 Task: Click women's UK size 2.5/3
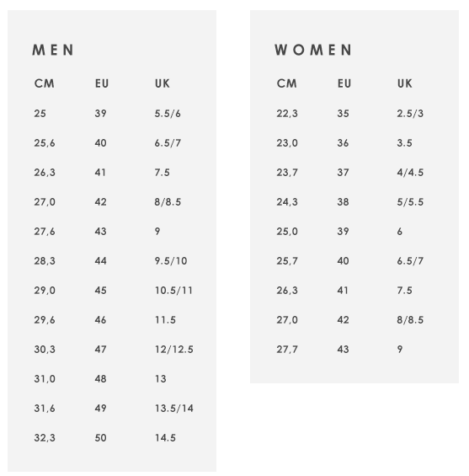click(x=410, y=114)
